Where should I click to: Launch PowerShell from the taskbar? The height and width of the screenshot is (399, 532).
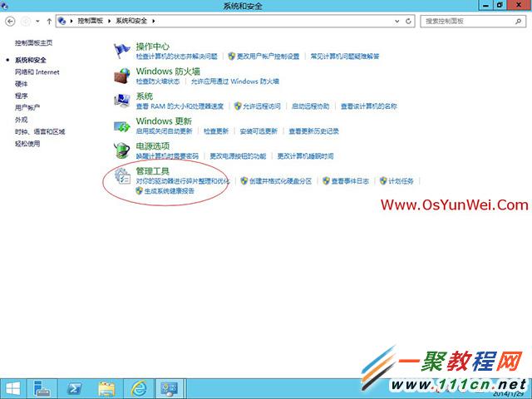coord(74,389)
